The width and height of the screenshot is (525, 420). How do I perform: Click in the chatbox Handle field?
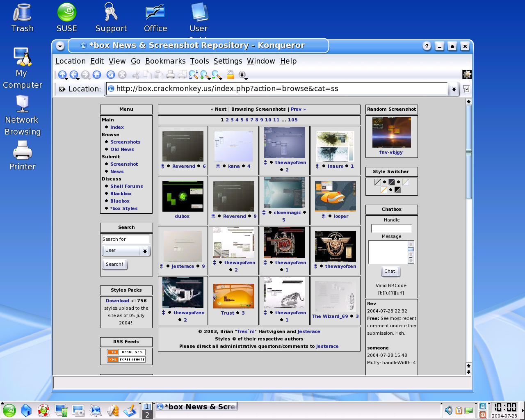click(x=392, y=228)
